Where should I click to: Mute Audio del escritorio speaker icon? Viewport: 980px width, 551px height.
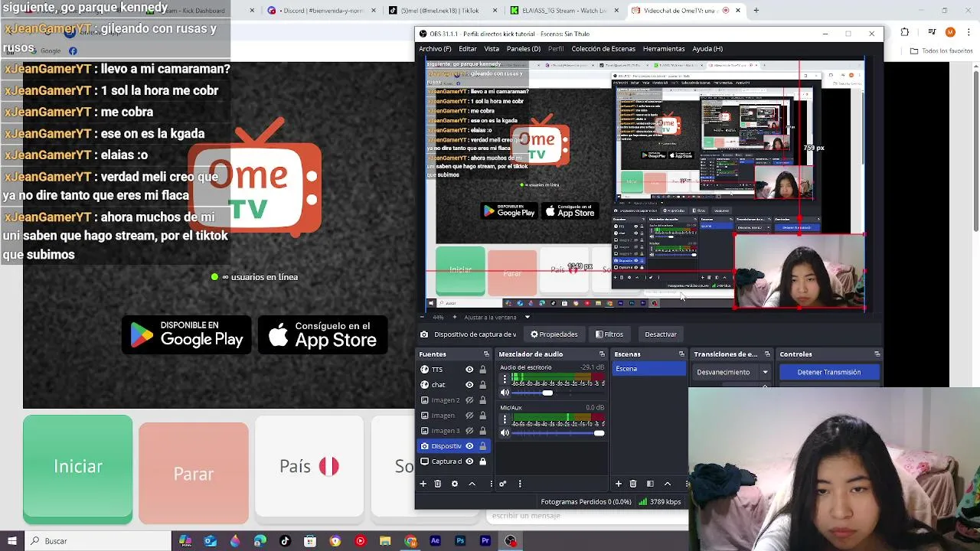(x=505, y=393)
